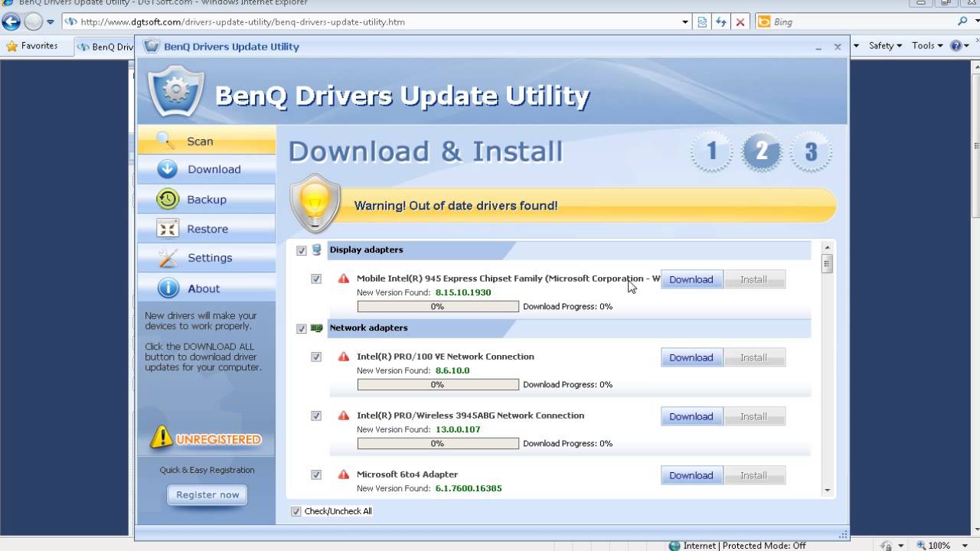Open the IE Tools dropdown menu
The width and height of the screenshot is (980, 551).
pyautogui.click(x=927, y=46)
